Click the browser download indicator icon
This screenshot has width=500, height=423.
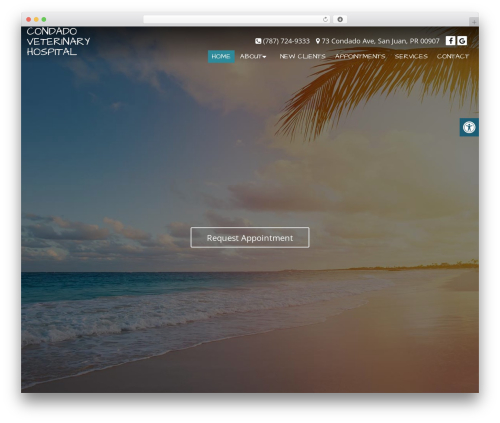340,19
